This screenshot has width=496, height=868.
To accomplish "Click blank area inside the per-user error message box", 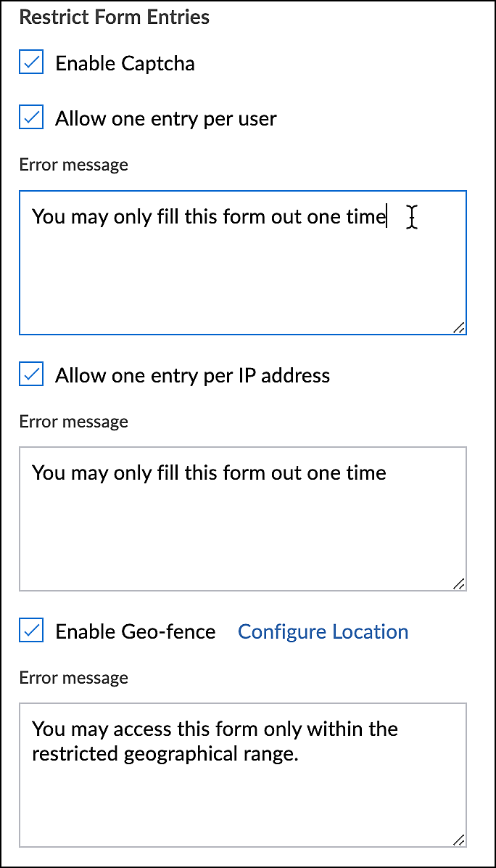I will (242, 283).
